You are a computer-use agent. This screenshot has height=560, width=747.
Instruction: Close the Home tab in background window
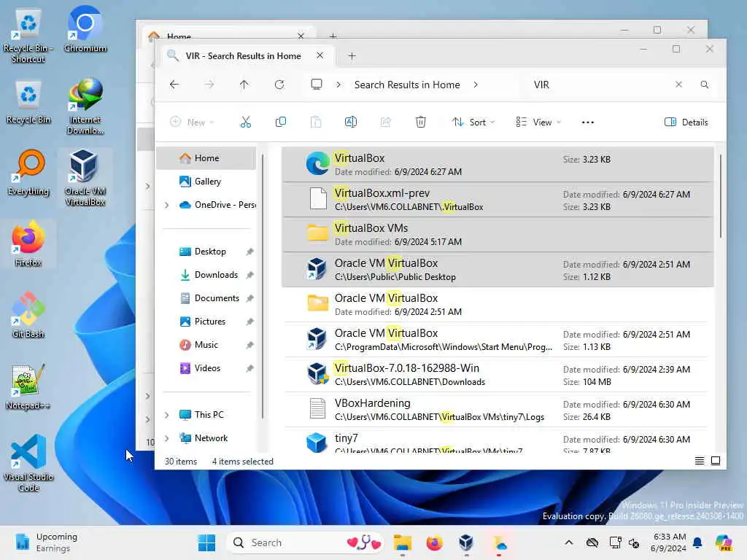(301, 36)
